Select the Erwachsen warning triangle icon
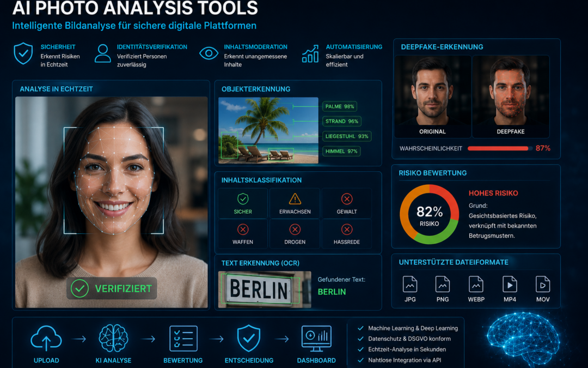Screen dimensions: 588x368 point(295,198)
